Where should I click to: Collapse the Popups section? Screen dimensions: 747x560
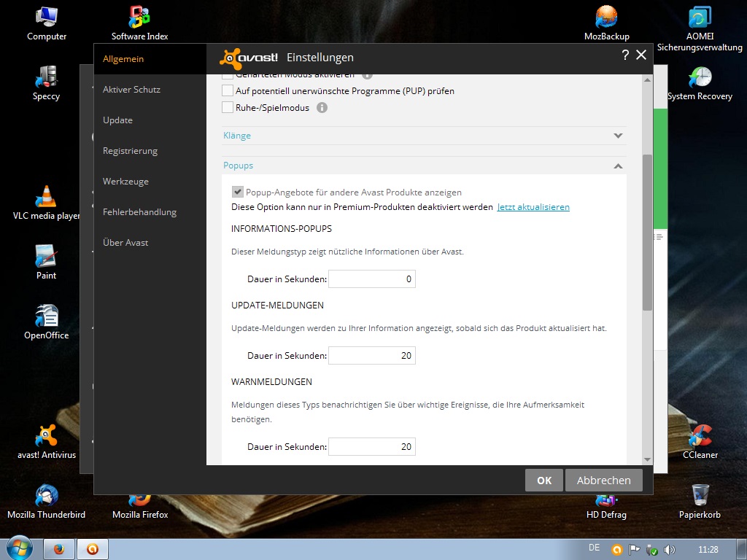pos(424,166)
